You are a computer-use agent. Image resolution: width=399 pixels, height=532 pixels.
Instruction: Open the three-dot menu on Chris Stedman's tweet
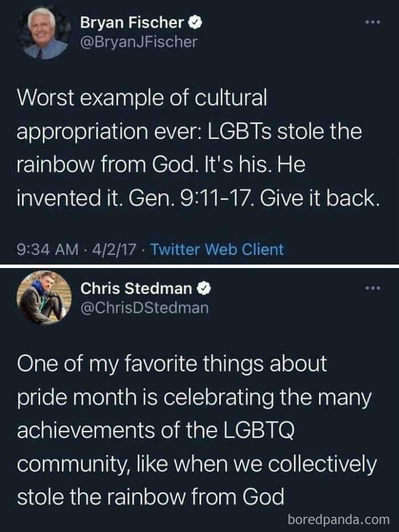373,287
